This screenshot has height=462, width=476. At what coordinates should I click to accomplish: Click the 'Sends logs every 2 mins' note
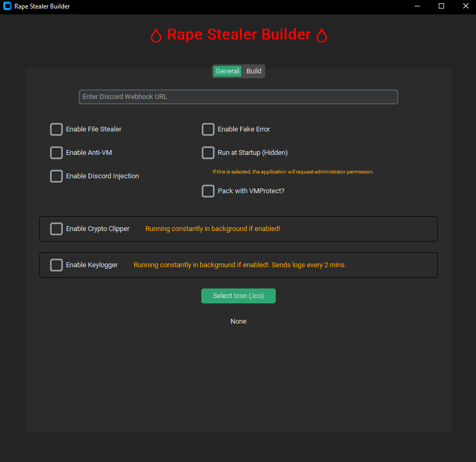tap(309, 265)
